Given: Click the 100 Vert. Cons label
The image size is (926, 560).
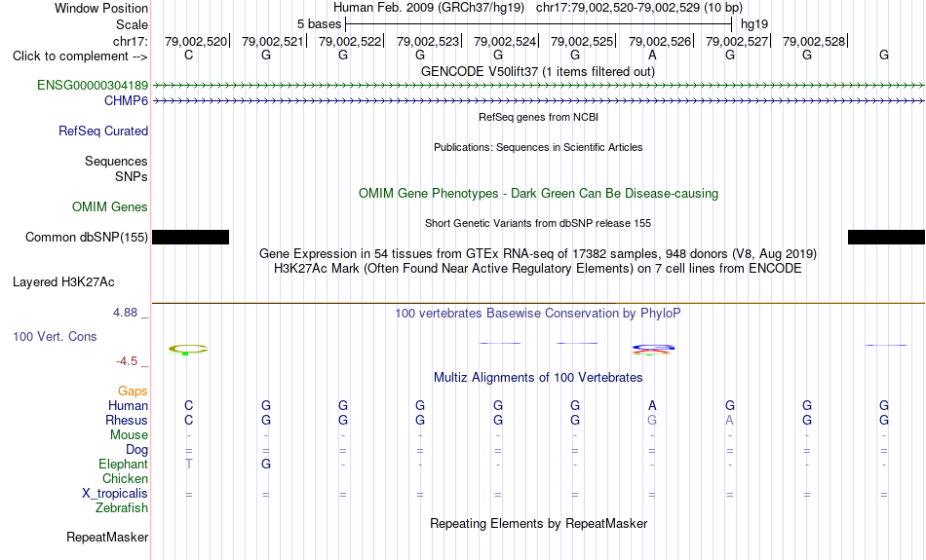Looking at the screenshot, I should (x=55, y=336).
